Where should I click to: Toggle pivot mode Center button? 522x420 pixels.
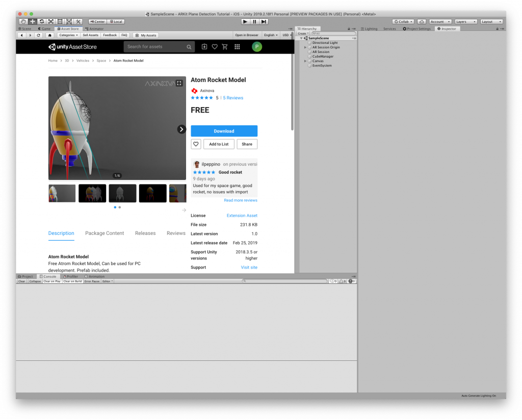(97, 21)
